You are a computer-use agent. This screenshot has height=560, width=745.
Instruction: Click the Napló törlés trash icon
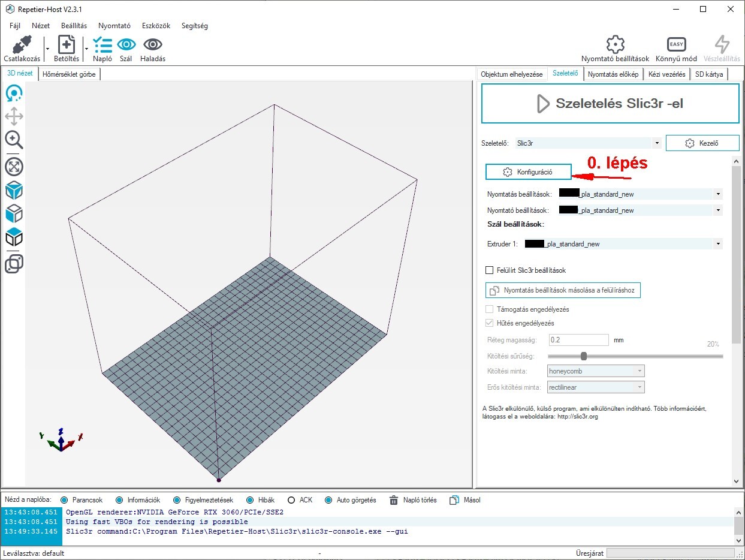394,500
